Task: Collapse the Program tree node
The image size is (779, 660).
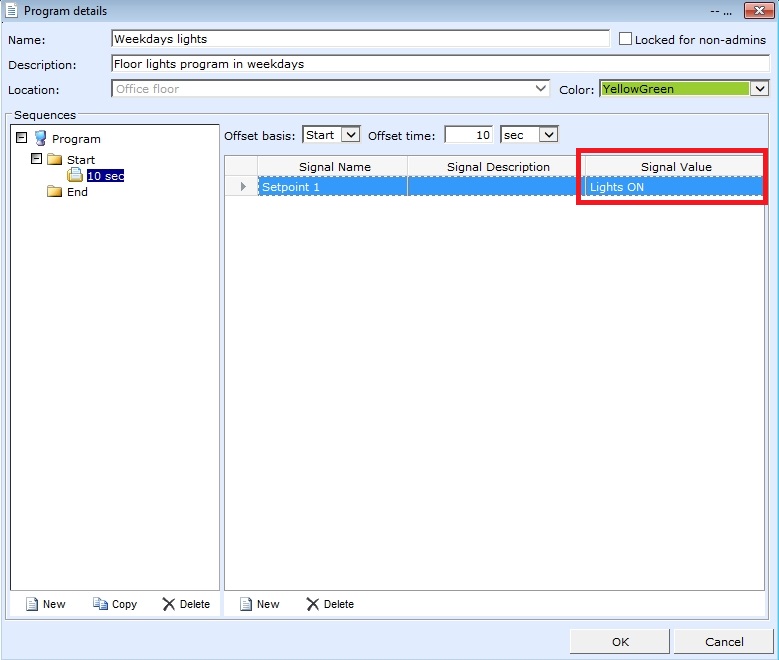Action: click(22, 138)
